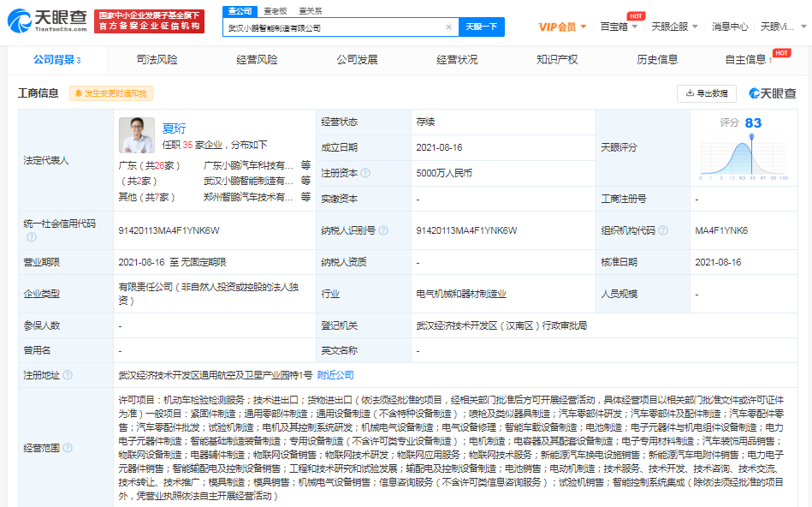Click the company name search input field
The image size is (812, 507).
coord(334,27)
